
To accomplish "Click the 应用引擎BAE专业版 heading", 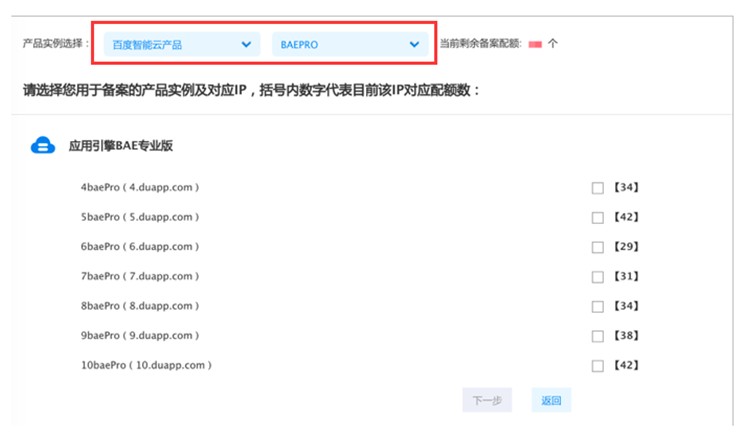I will click(x=121, y=146).
